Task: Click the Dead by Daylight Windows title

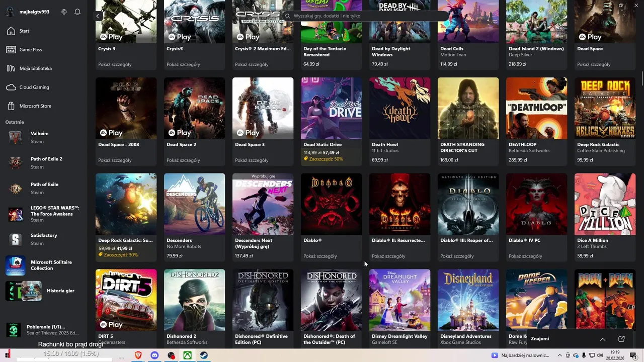Action: [x=391, y=52]
